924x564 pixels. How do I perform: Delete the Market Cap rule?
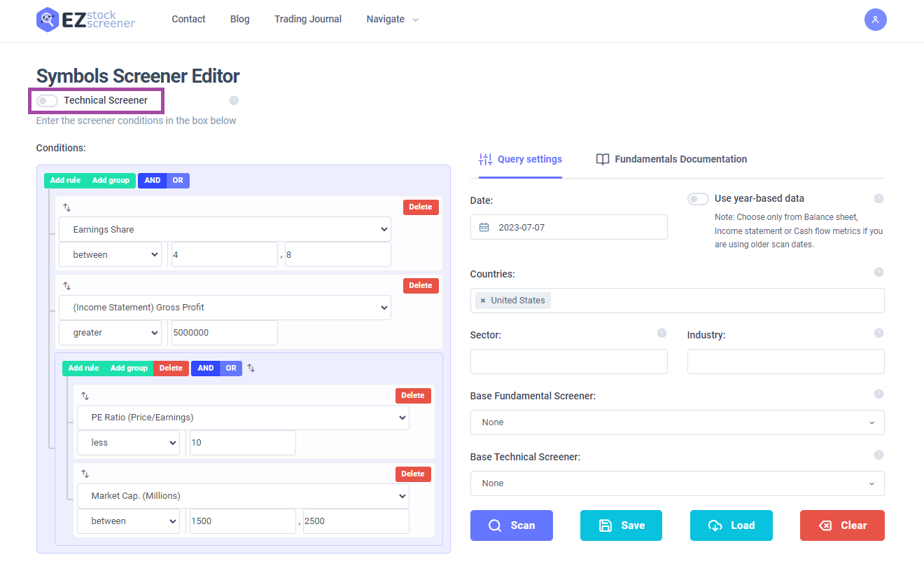(x=413, y=474)
